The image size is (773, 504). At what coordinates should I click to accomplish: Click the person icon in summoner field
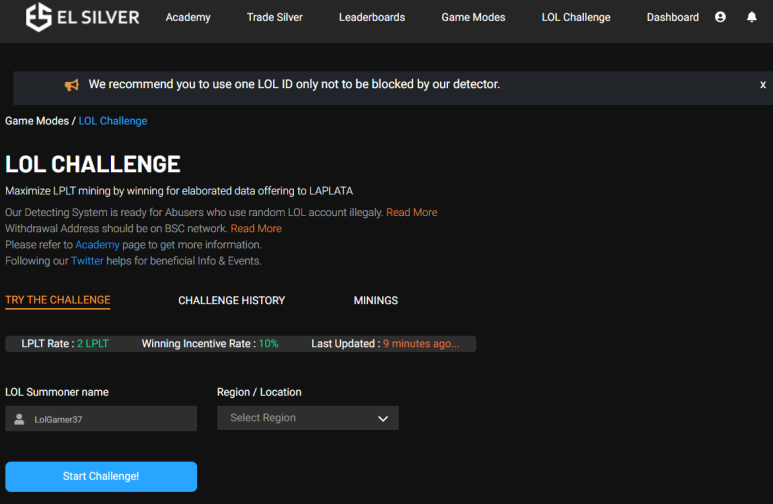coord(19,419)
